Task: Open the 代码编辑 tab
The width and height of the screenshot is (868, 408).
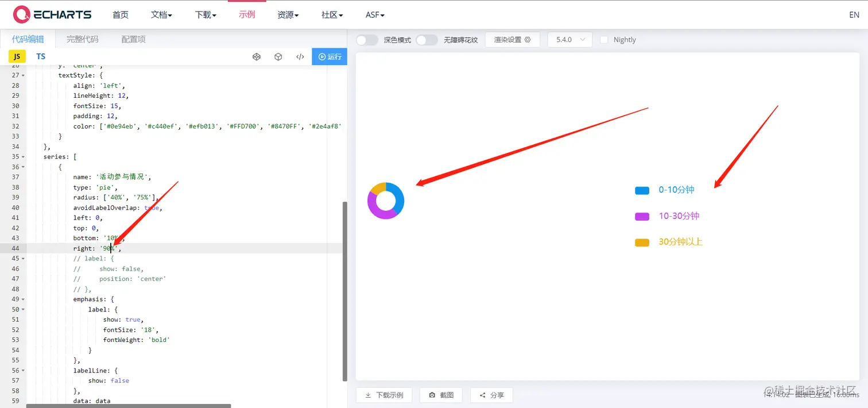Action: point(28,39)
